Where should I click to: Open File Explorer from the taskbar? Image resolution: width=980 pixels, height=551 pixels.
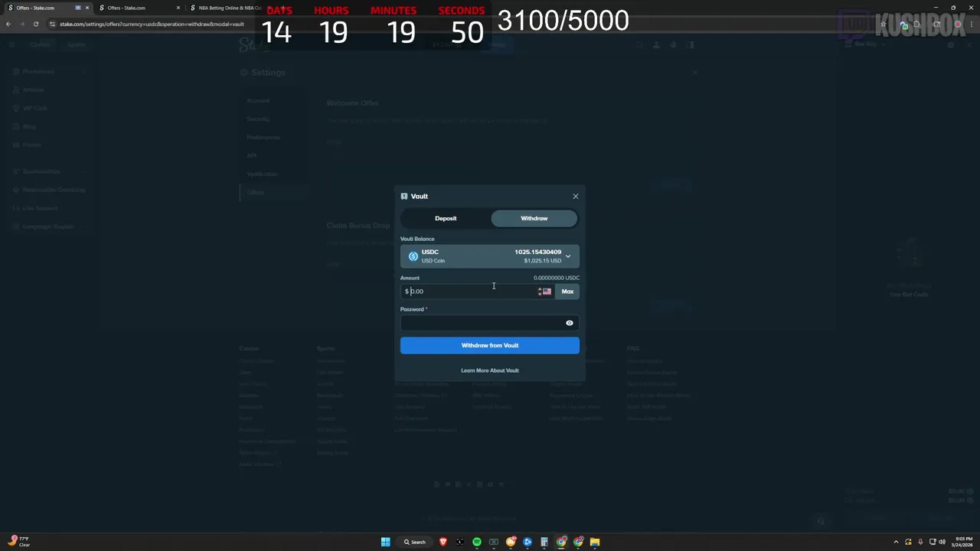(595, 542)
